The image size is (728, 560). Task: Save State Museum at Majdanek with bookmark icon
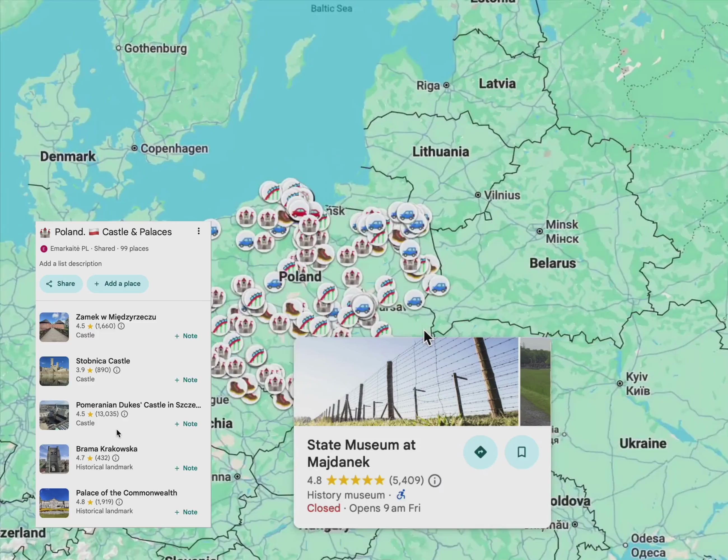pos(522,452)
